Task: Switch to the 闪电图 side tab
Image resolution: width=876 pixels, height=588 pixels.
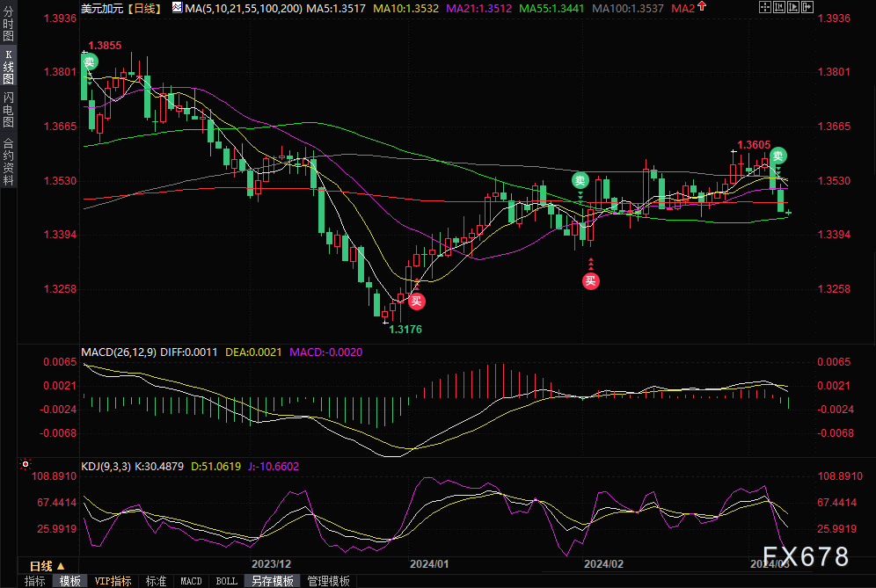Action: coord(9,109)
